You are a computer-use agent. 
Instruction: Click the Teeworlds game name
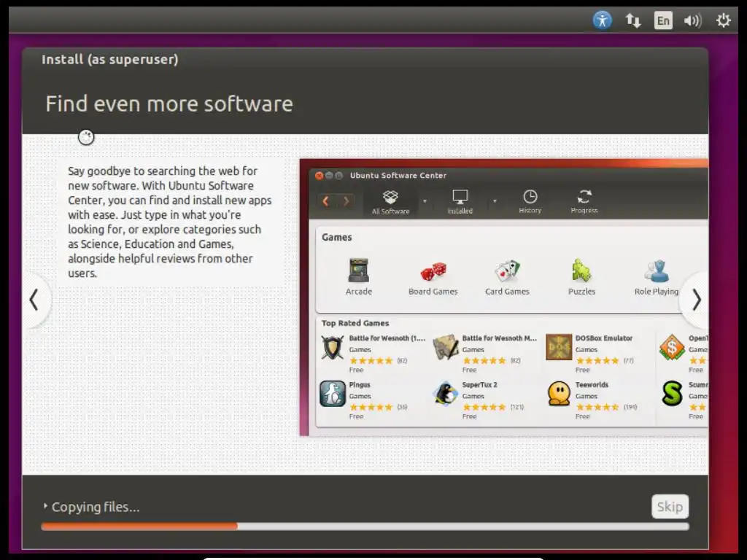click(x=592, y=385)
